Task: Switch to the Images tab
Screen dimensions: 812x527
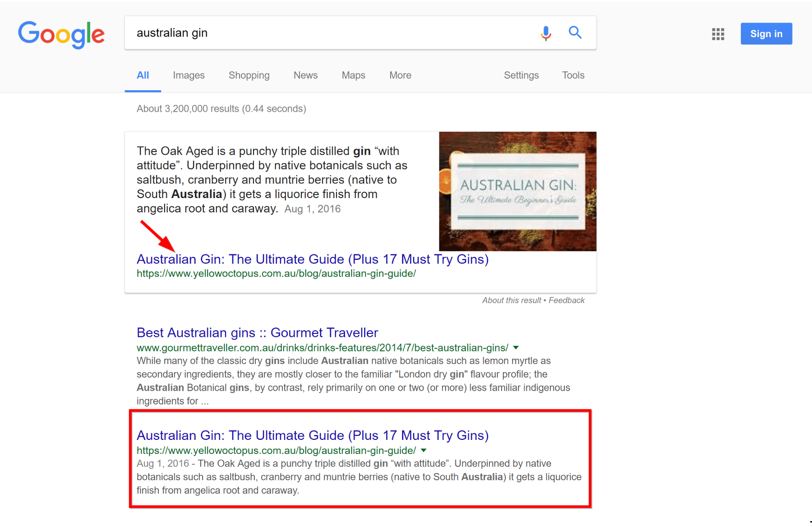Action: coord(189,75)
